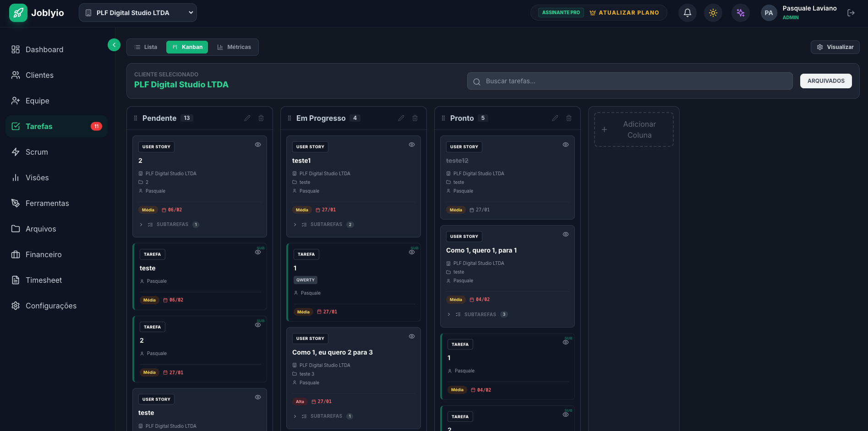Open the Arquivados tasks button

(825, 81)
